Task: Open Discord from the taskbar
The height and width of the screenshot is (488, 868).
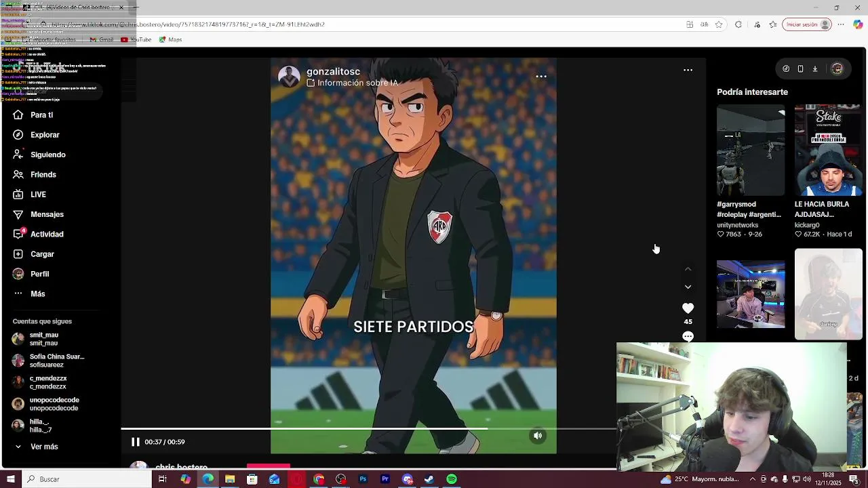Action: point(408,479)
